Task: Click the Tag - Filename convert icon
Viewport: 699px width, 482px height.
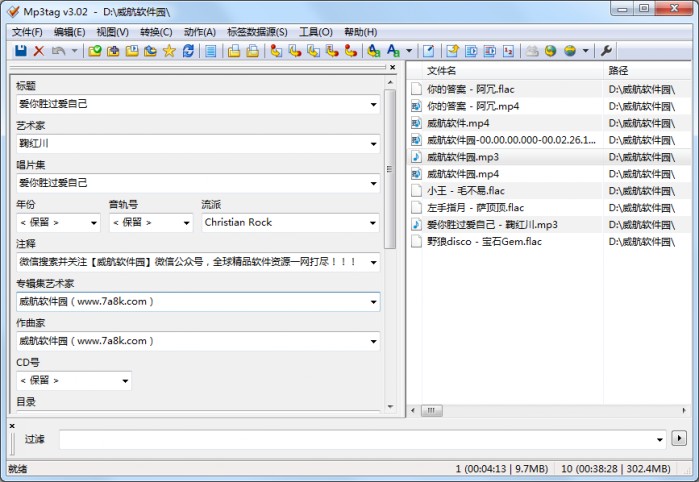Action: pyautogui.click(x=276, y=51)
